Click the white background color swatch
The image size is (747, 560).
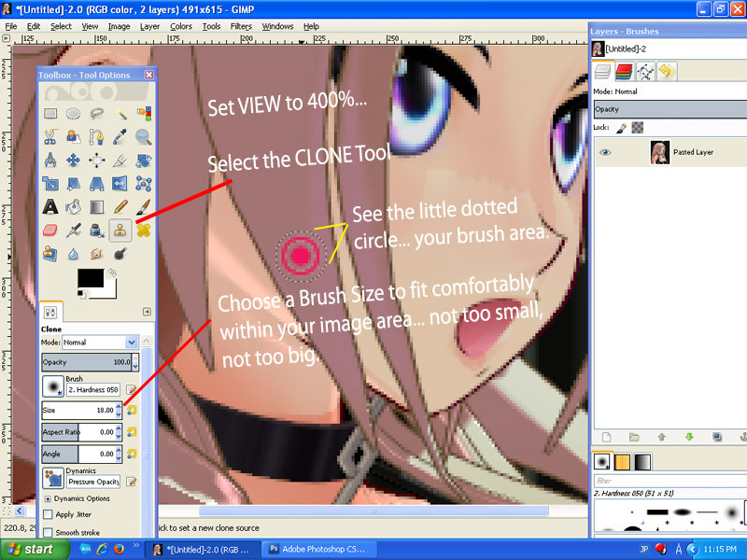pos(110,291)
